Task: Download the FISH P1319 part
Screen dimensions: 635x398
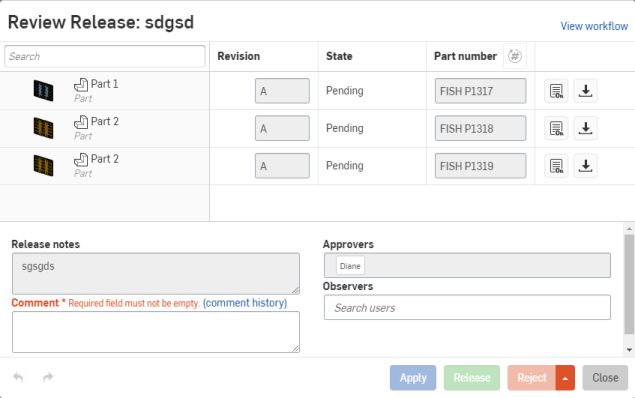Action: (x=585, y=166)
